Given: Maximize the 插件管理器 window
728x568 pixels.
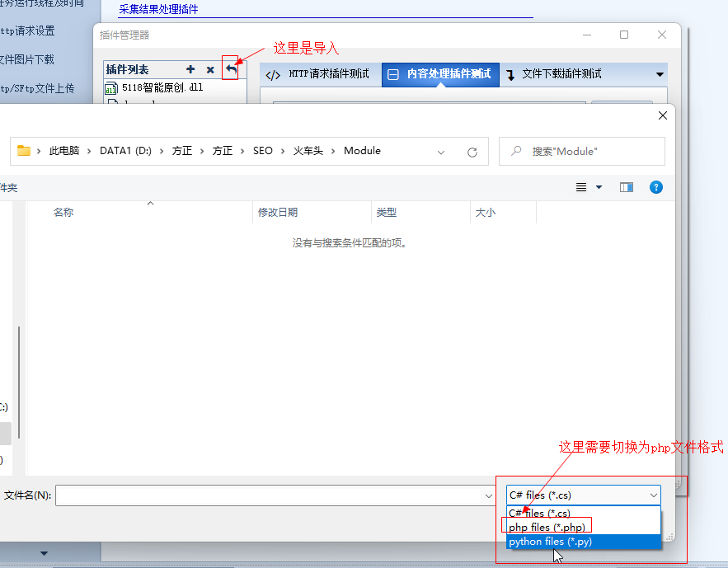Looking at the screenshot, I should pyautogui.click(x=624, y=35).
